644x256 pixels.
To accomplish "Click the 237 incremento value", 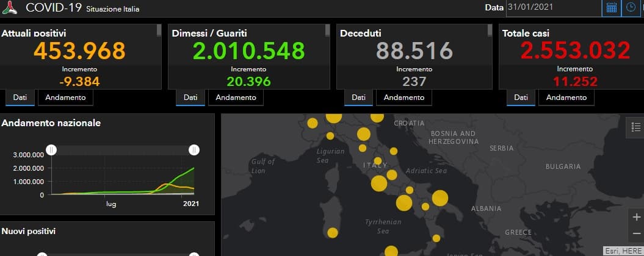I will 414,82.
